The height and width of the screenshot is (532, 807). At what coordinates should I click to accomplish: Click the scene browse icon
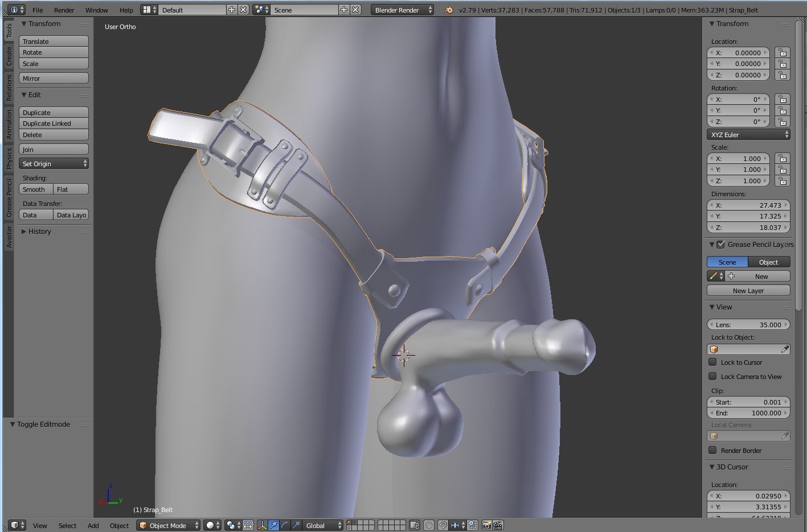pyautogui.click(x=261, y=10)
